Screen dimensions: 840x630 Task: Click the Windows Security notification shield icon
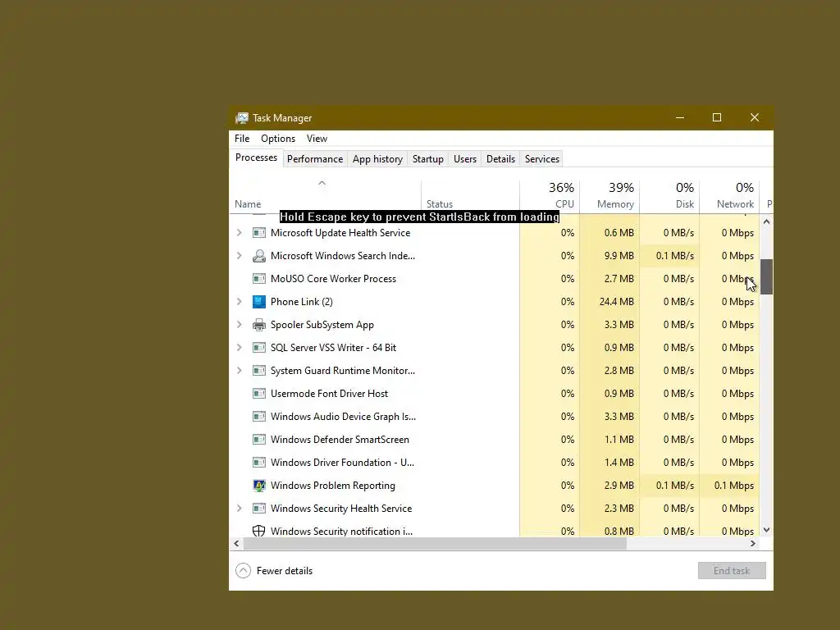[x=258, y=531]
